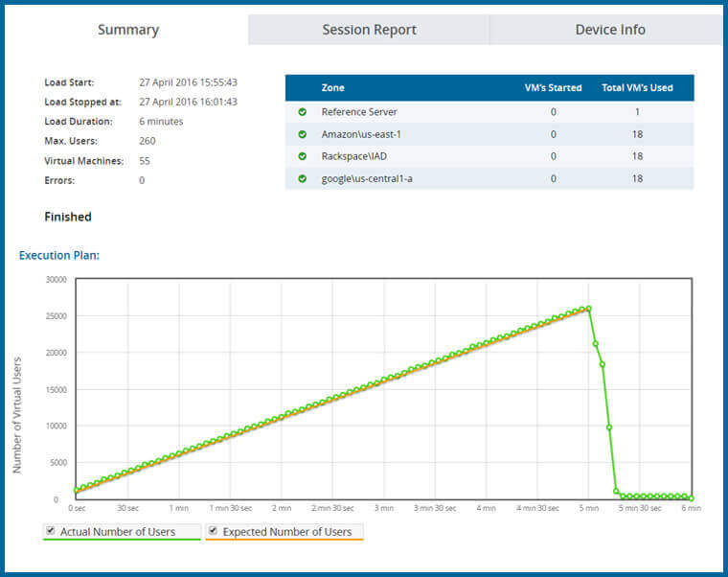Uncheck Actual Number of Users checkbox
The height and width of the screenshot is (577, 728).
pyautogui.click(x=50, y=530)
